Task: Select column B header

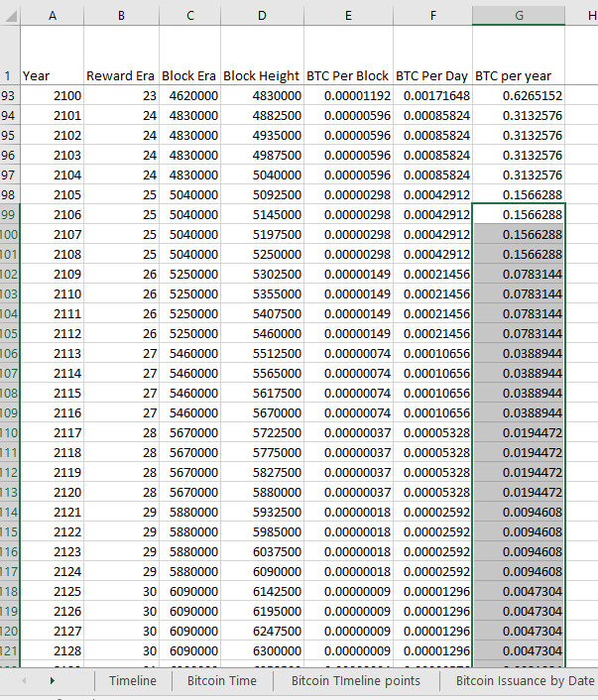Action: 121,16
